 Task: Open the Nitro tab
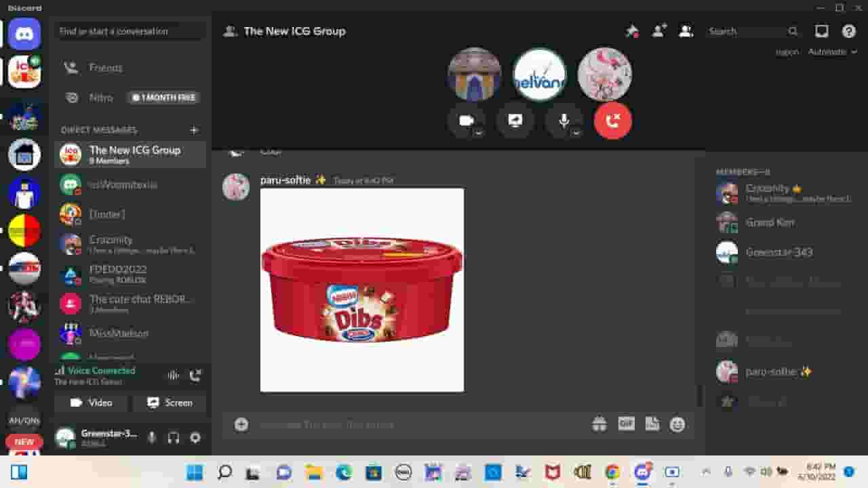[130, 98]
